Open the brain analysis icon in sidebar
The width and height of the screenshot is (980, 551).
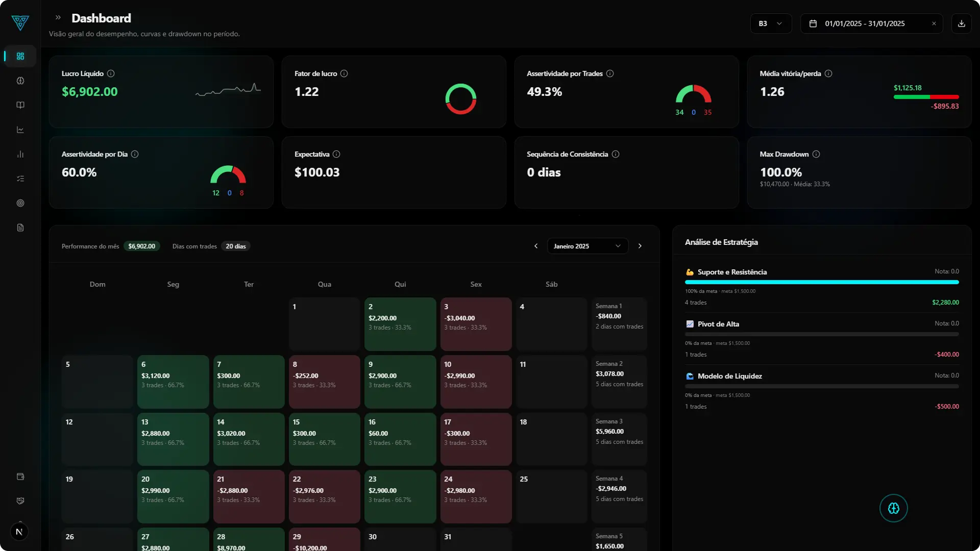click(x=20, y=81)
